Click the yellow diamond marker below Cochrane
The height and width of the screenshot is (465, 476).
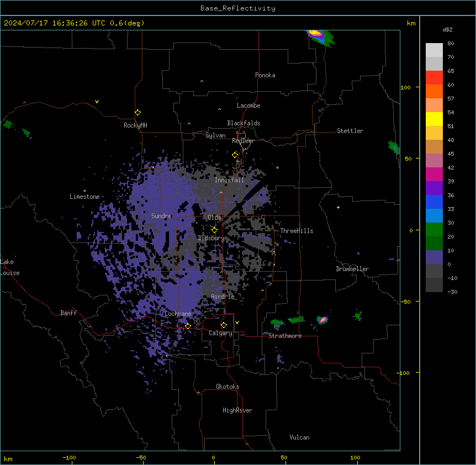188,326
